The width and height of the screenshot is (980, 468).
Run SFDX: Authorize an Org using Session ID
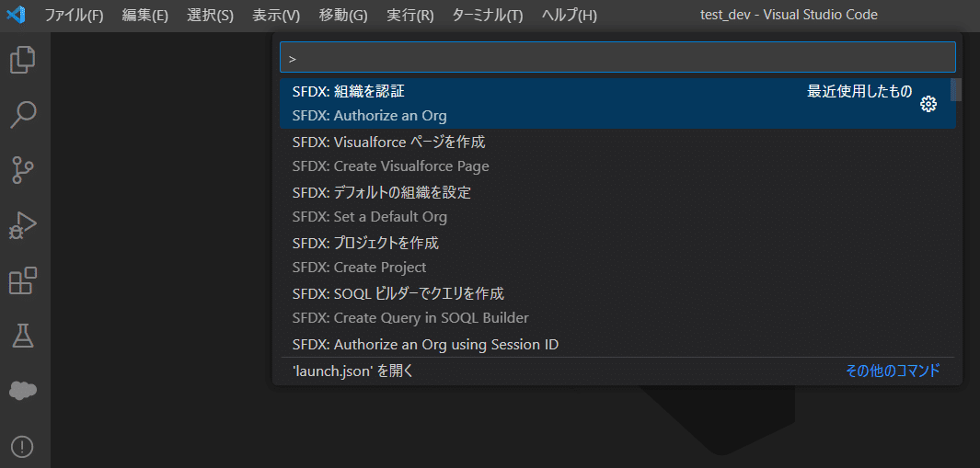617,344
